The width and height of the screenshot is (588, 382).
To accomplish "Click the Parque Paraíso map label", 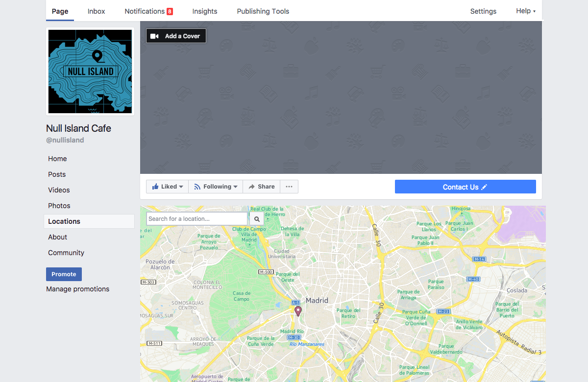I will pos(436,285).
